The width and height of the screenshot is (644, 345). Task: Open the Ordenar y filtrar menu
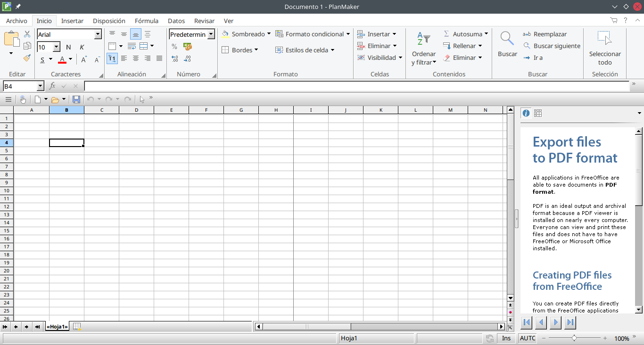(423, 49)
